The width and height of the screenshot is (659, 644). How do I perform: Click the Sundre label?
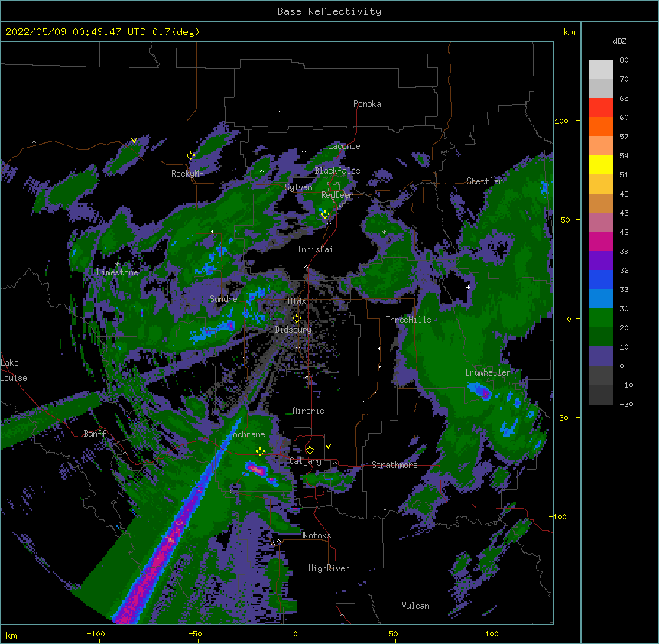pyautogui.click(x=223, y=299)
